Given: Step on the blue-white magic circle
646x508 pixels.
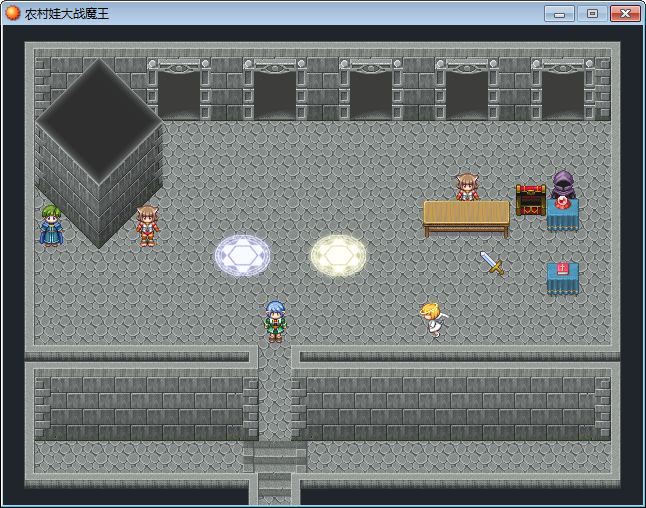Looking at the screenshot, I should 242,255.
